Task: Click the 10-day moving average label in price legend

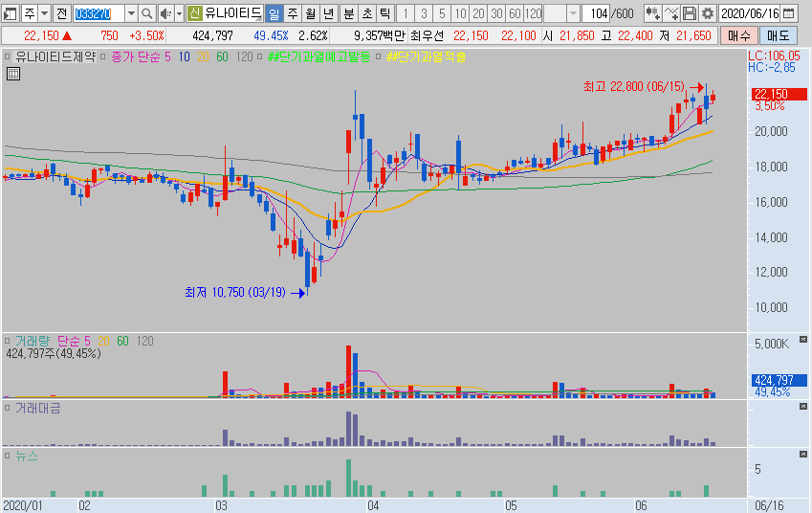Action: coord(184,56)
